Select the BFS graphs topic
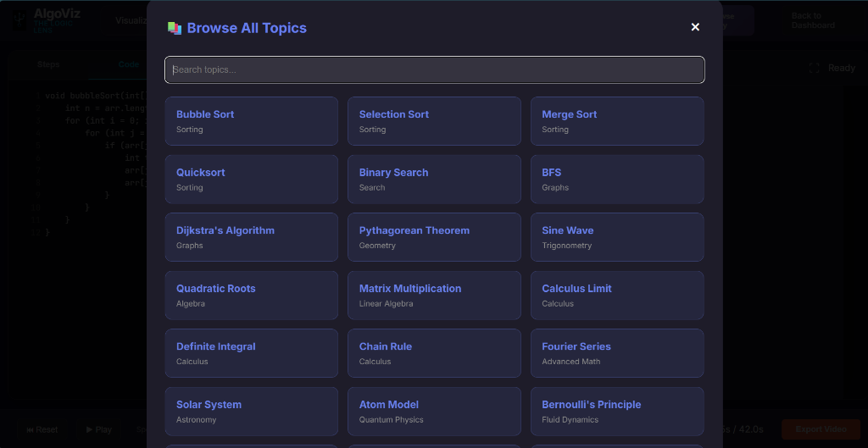Screen dimensions: 868x448 [x=616, y=179]
